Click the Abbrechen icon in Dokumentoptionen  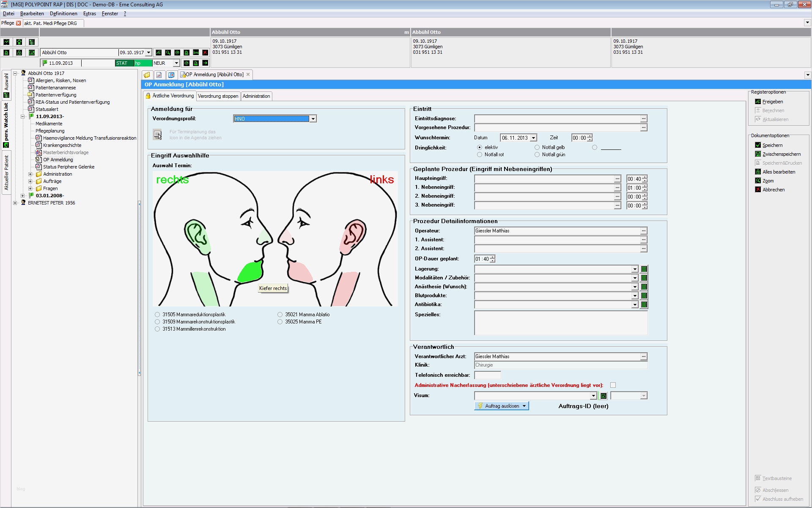tap(758, 190)
